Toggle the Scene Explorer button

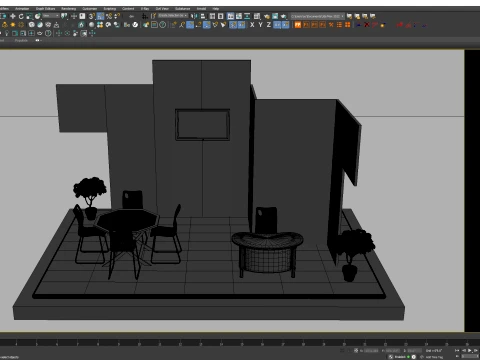[x=212, y=16]
